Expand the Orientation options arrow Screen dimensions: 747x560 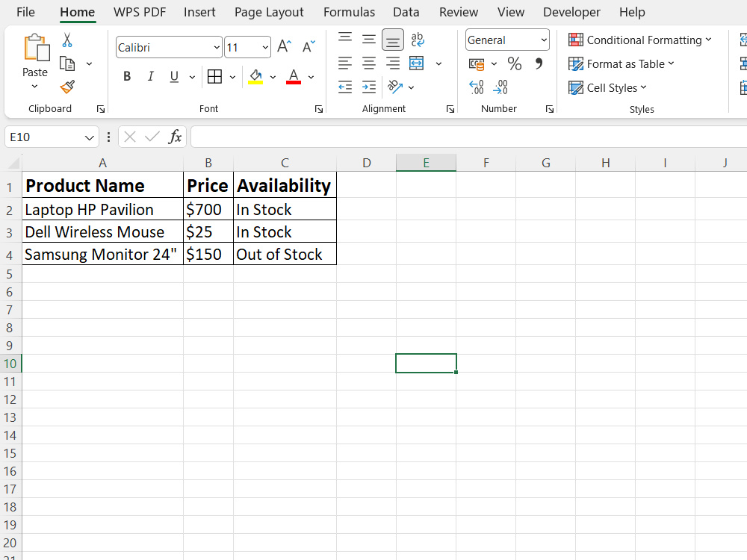point(411,87)
